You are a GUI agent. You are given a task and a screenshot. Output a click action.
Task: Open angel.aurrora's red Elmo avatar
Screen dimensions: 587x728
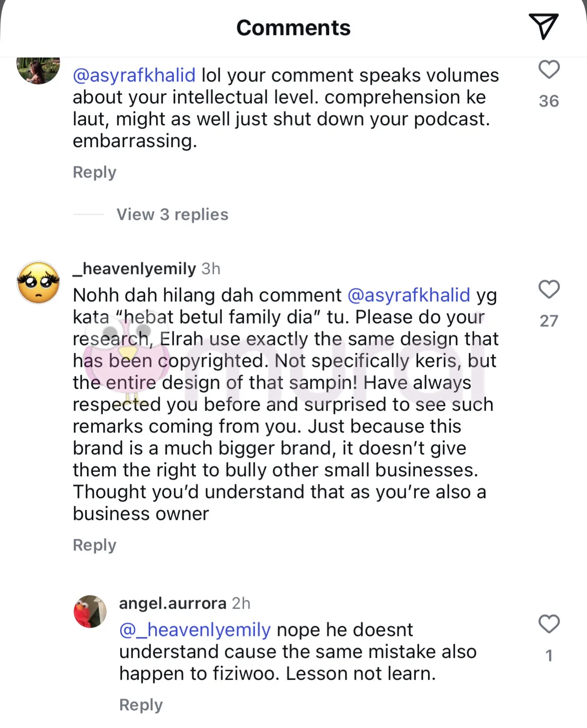pyautogui.click(x=90, y=611)
